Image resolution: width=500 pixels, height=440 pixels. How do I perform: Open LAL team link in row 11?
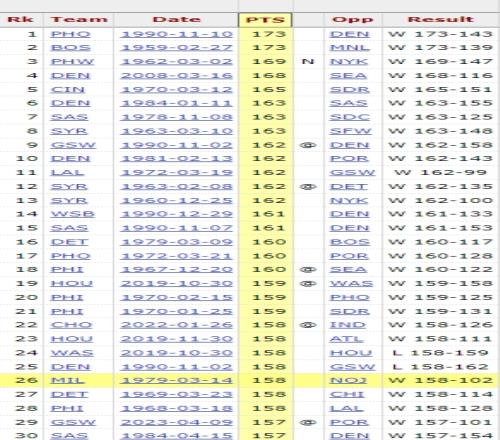(x=67, y=173)
